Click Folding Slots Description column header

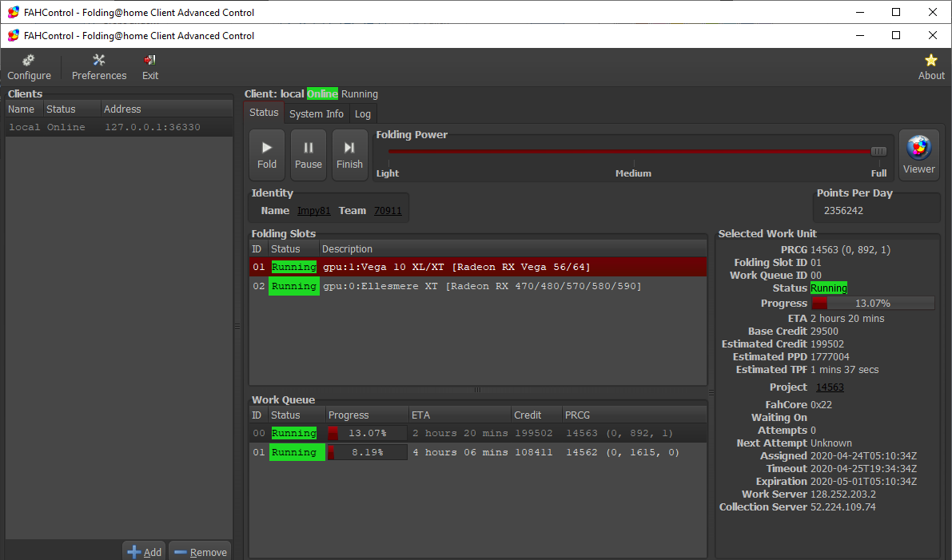coord(513,249)
